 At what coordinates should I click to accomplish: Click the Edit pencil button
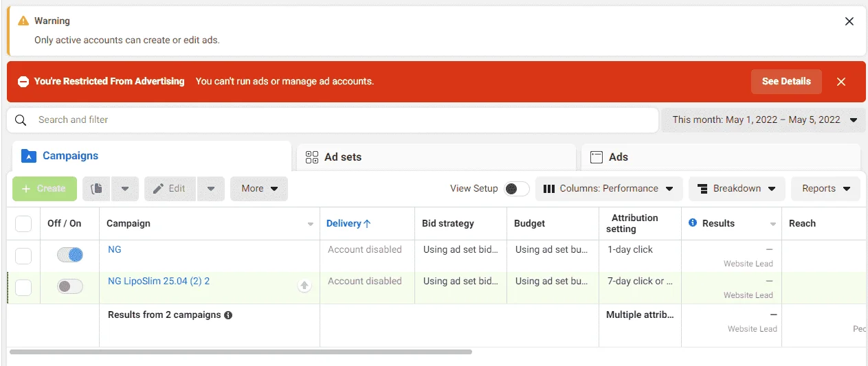pos(170,189)
